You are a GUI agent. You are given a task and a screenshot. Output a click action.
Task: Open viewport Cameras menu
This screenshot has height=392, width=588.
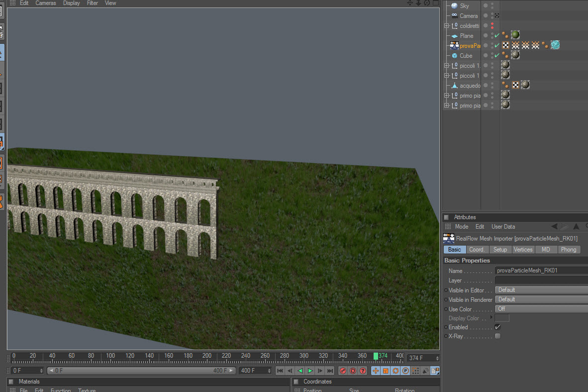[45, 3]
